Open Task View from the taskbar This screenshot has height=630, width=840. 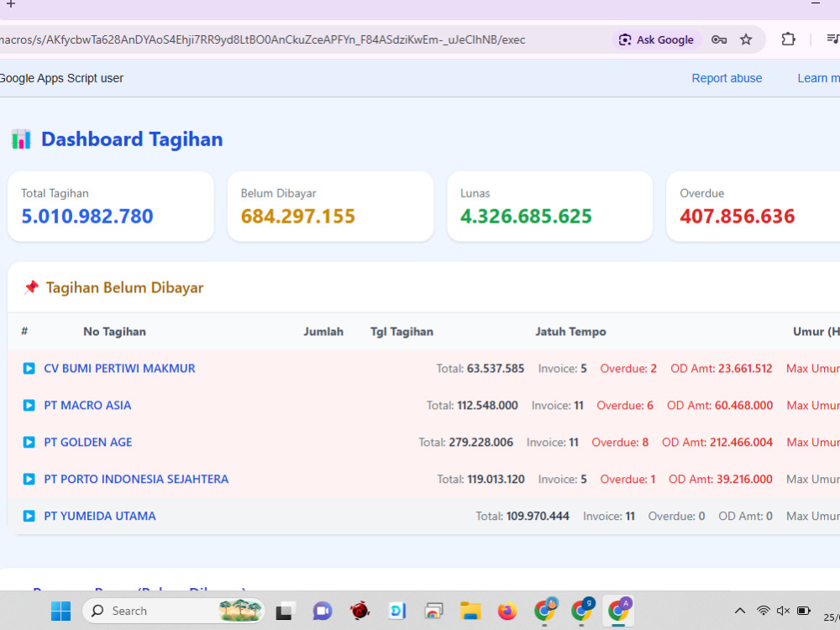285,611
